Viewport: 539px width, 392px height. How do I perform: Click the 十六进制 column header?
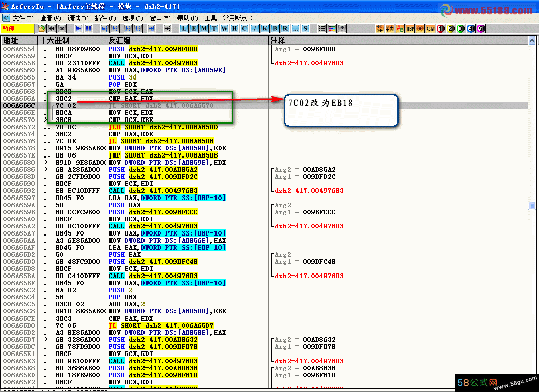tap(72, 40)
